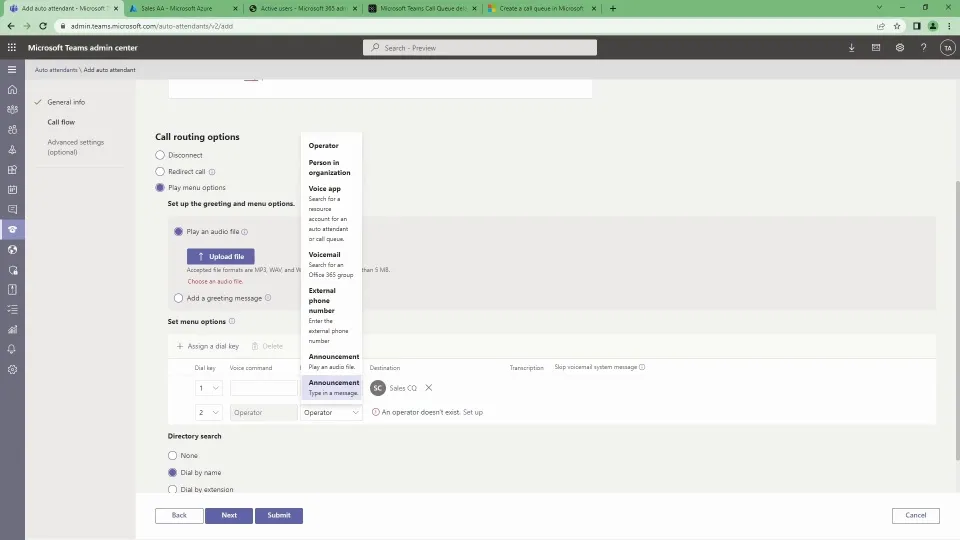Screen dimensions: 960x540
Task: Open the Planning list icon in sidebar
Action: coord(12,310)
